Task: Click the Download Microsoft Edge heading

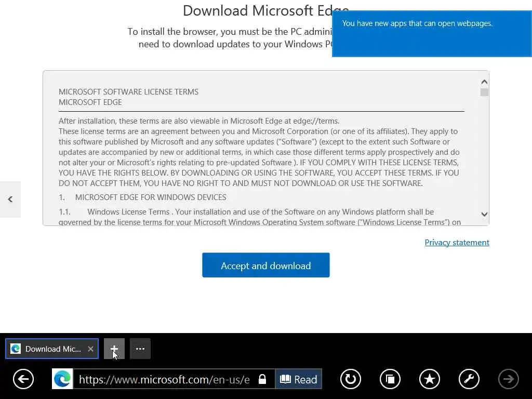Action: [265, 10]
